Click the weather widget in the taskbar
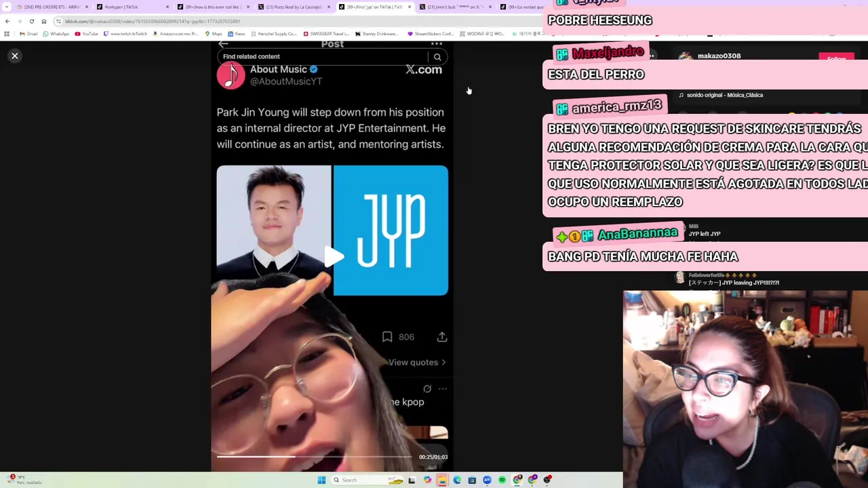This screenshot has width=868, height=488. point(24,480)
